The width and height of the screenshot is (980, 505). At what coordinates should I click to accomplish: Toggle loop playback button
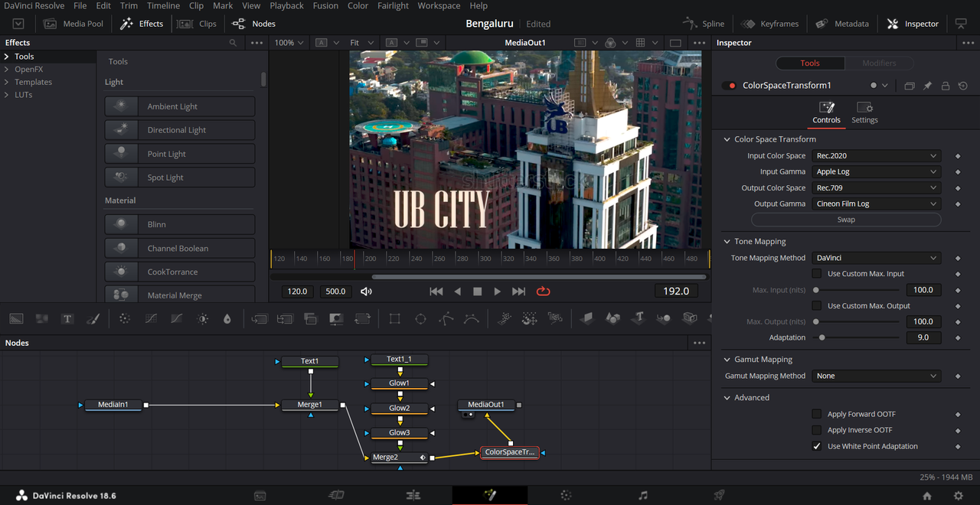tap(544, 292)
